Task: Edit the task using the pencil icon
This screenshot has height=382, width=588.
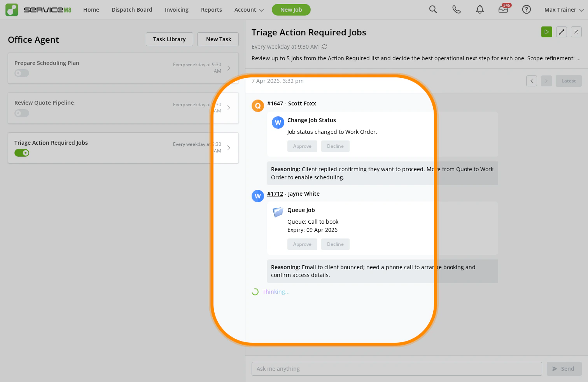Action: (x=561, y=32)
